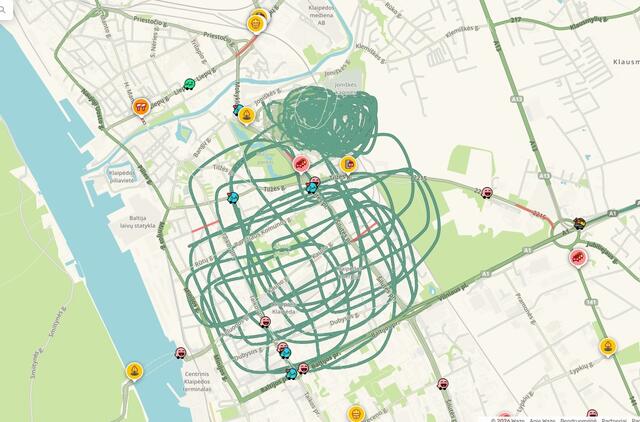Open the search icon in the corner
This screenshot has height=422, width=640.
[2, 9]
